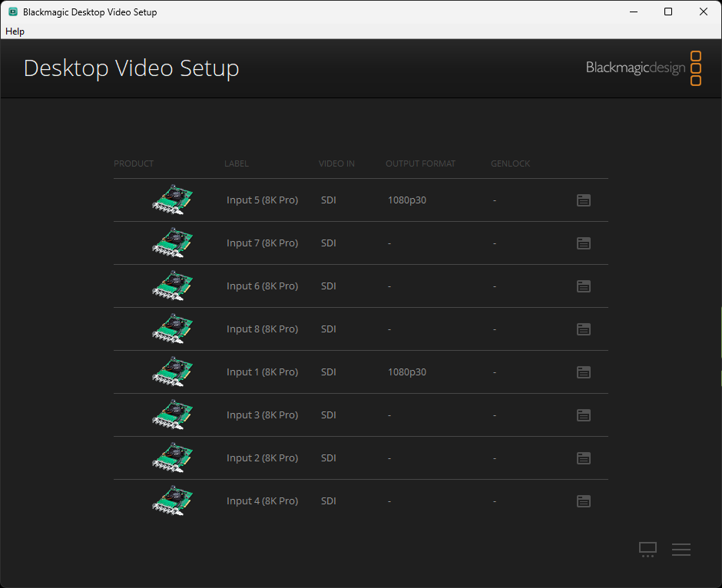Click the card thumbnail for Input 7
The height and width of the screenshot is (588, 722).
click(173, 243)
